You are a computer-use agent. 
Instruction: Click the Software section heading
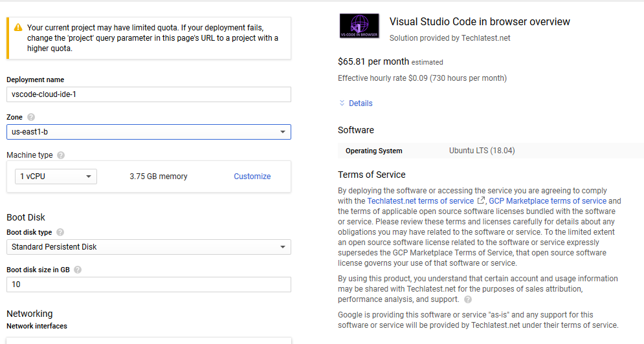(x=356, y=130)
